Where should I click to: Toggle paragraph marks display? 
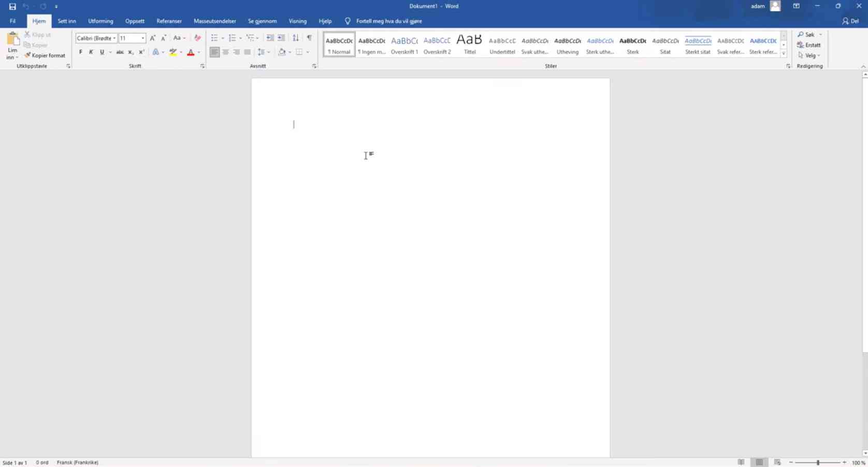pos(309,38)
